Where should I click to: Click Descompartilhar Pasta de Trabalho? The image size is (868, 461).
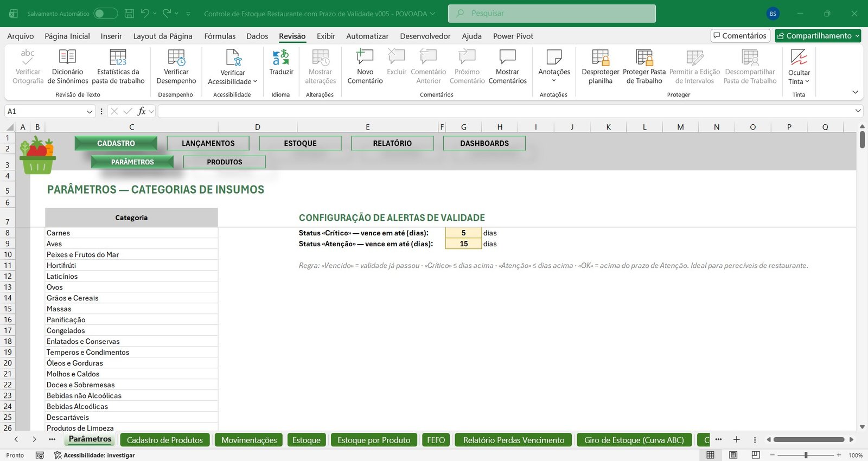[750, 67]
